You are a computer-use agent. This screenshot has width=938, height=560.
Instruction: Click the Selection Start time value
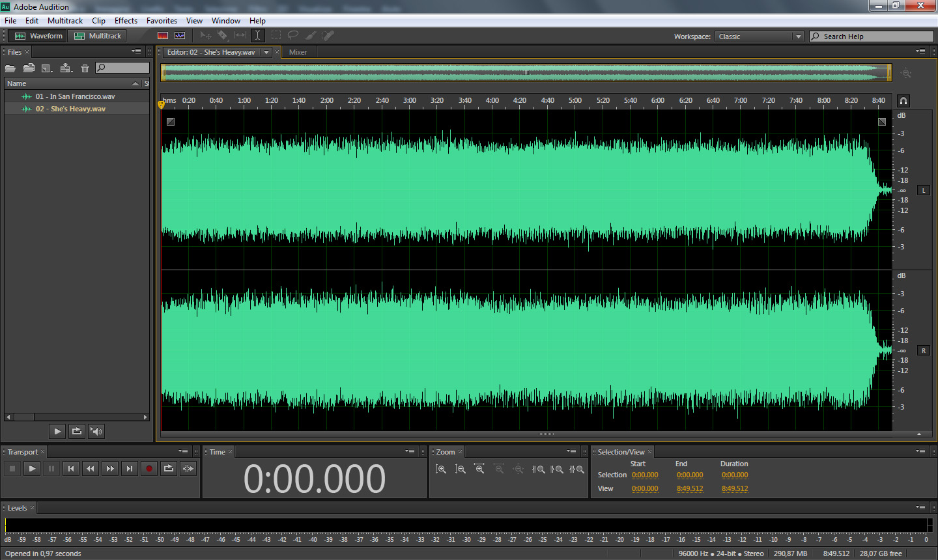tap(645, 475)
